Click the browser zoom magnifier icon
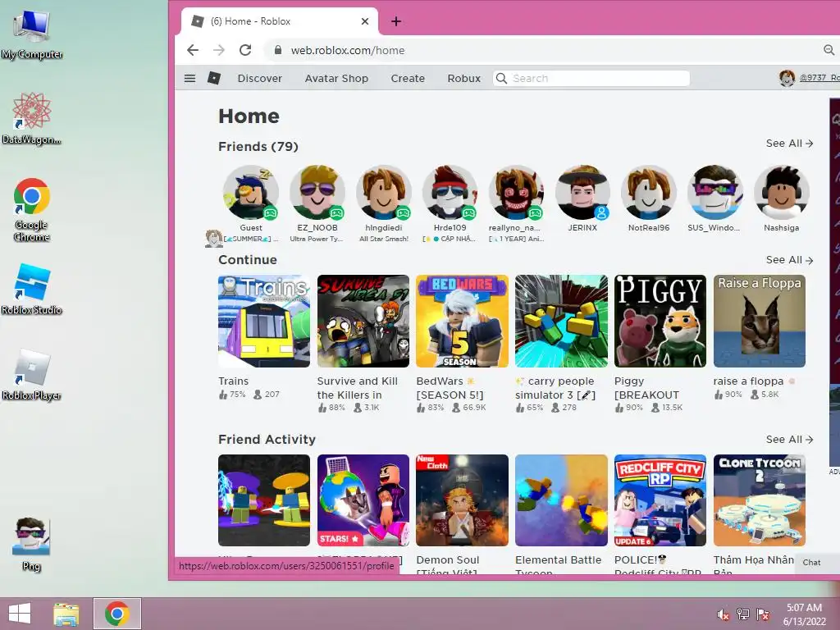 829,50
